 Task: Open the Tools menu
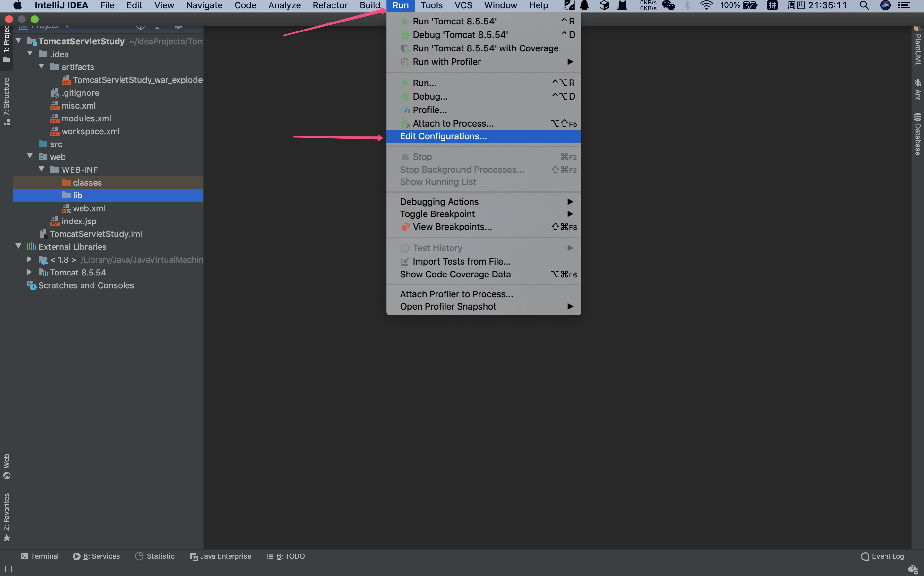(x=431, y=5)
